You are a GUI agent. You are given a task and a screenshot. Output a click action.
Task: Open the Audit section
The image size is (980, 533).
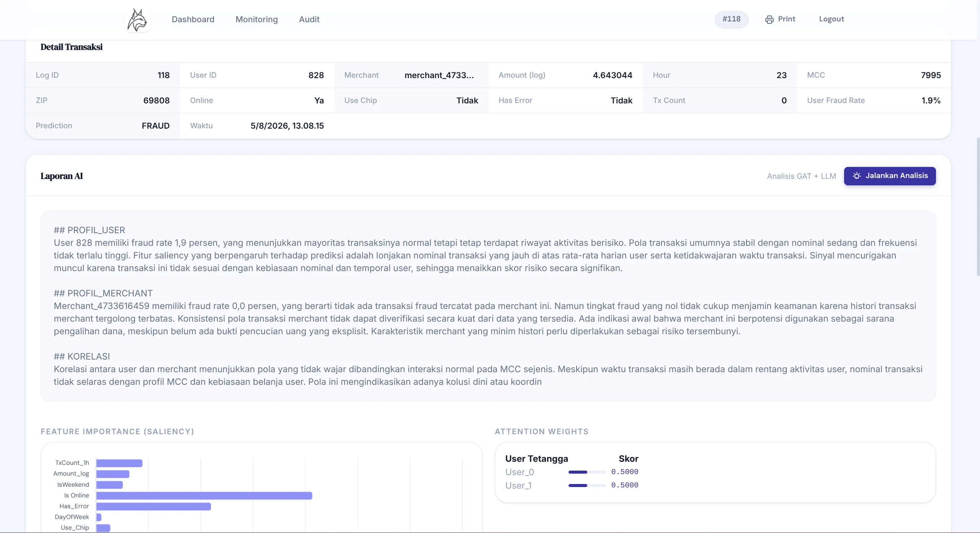[x=309, y=19]
